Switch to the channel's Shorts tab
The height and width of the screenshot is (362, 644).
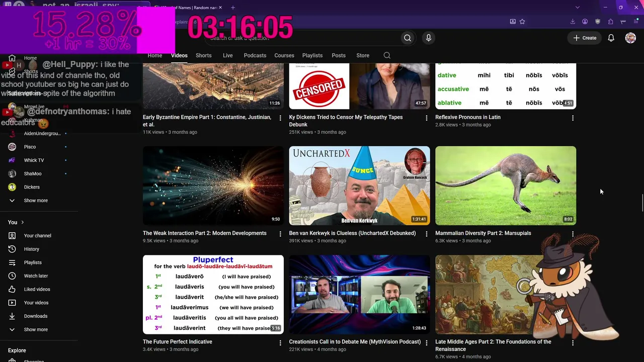point(204,55)
